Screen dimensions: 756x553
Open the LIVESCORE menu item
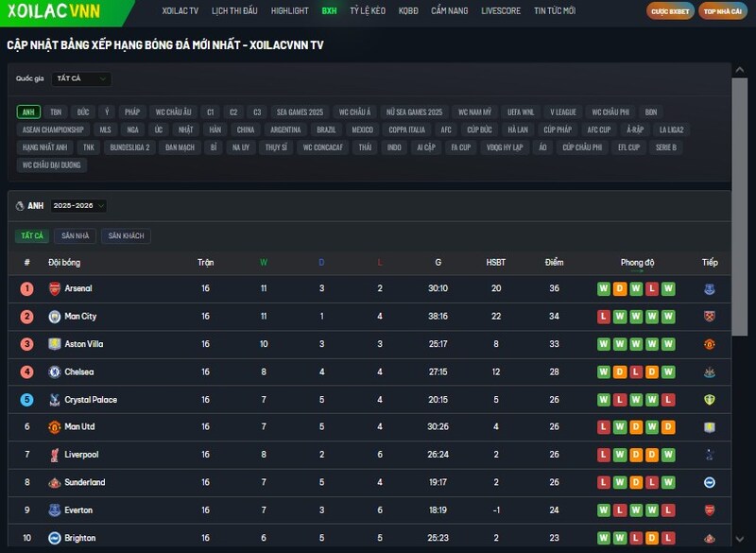(x=499, y=11)
